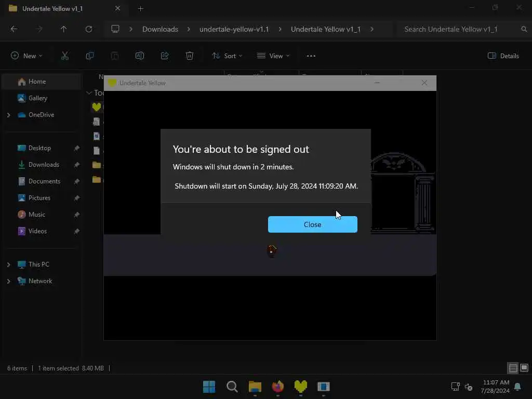This screenshot has width=532, height=399.
Task: Open File Explorer from the taskbar
Action: (255, 387)
